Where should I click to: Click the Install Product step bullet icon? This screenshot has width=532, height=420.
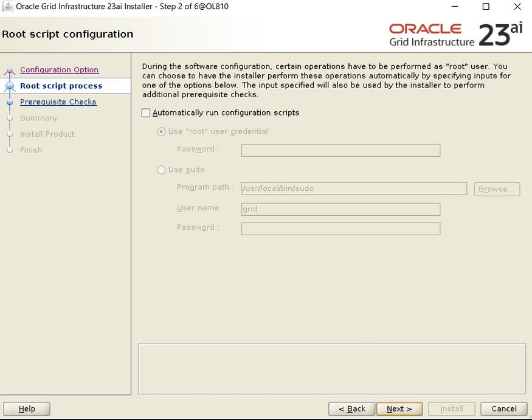(10, 134)
